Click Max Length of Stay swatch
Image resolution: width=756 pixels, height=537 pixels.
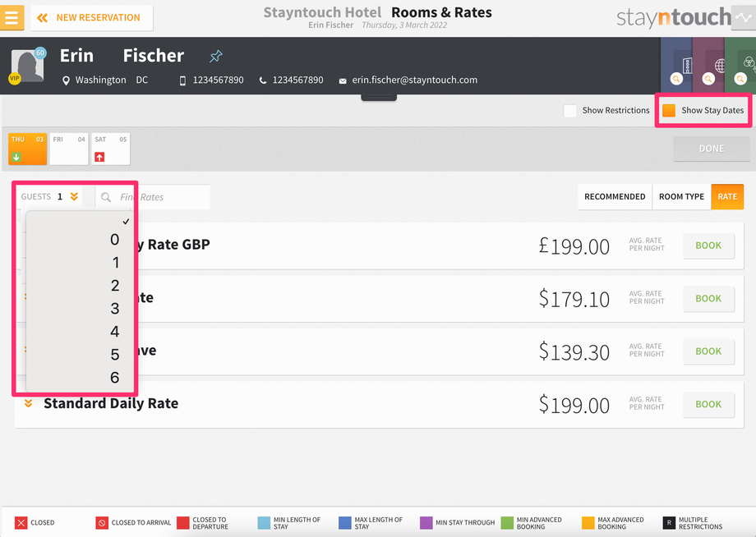[x=345, y=522]
